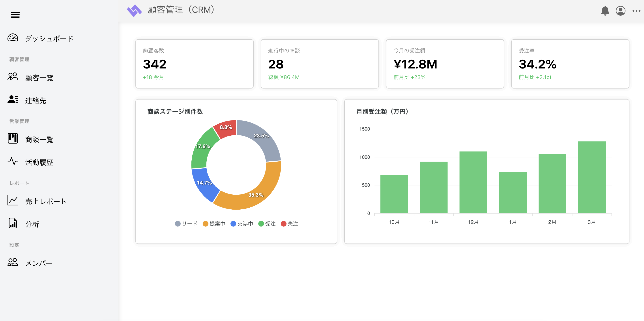644x321 pixels.
Task: Click the 商談一覧 kanban board icon
Action: (13, 138)
